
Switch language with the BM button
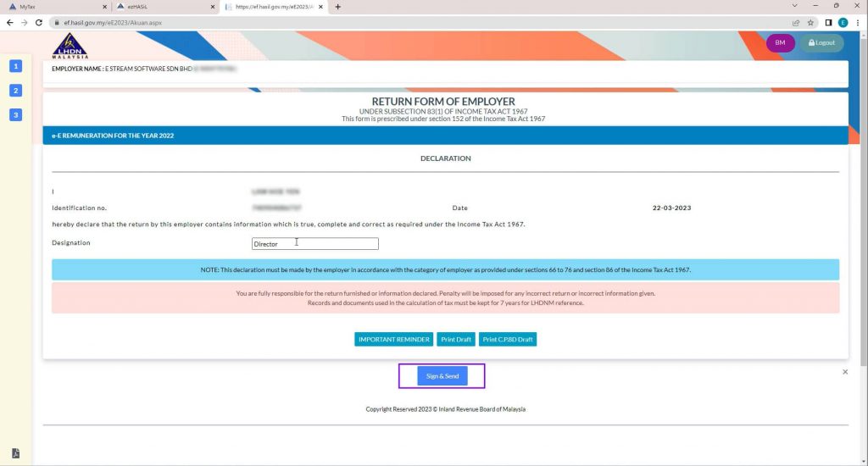[x=780, y=43]
